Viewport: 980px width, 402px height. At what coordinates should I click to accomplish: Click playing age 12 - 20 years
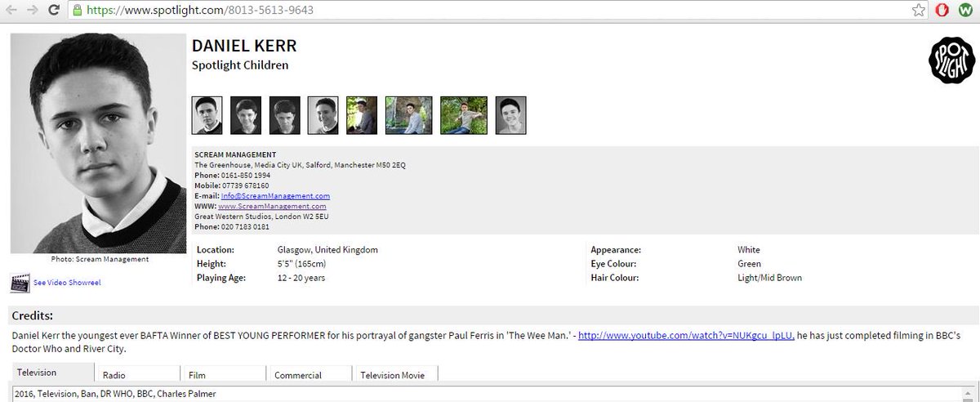point(301,278)
